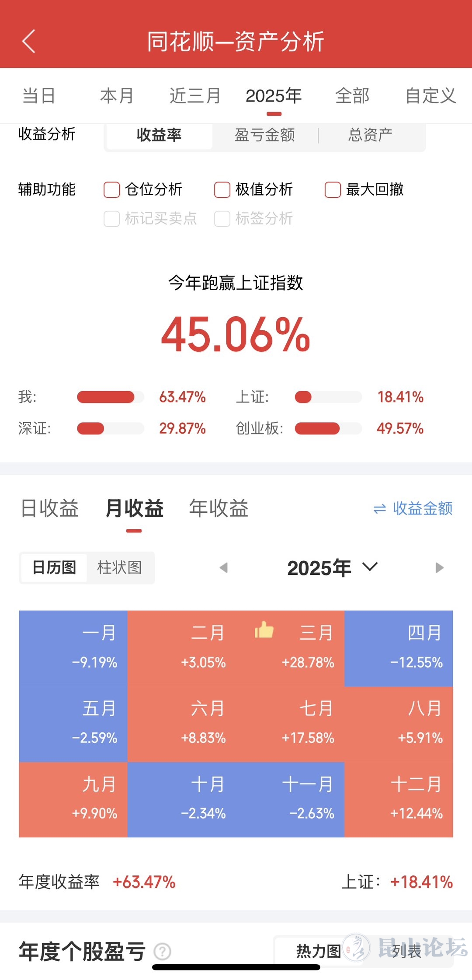The height and width of the screenshot is (980, 472).
Task: Switch to 日收益 tab
Action: (x=50, y=508)
